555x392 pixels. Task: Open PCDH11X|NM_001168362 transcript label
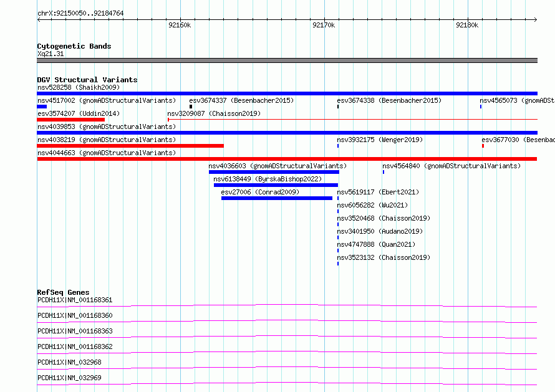75,347
